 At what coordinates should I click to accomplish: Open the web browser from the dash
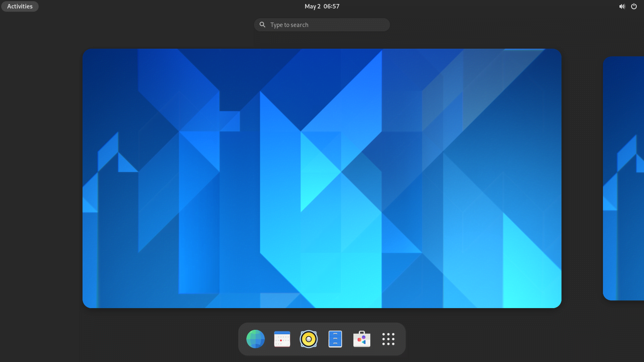pyautogui.click(x=256, y=339)
